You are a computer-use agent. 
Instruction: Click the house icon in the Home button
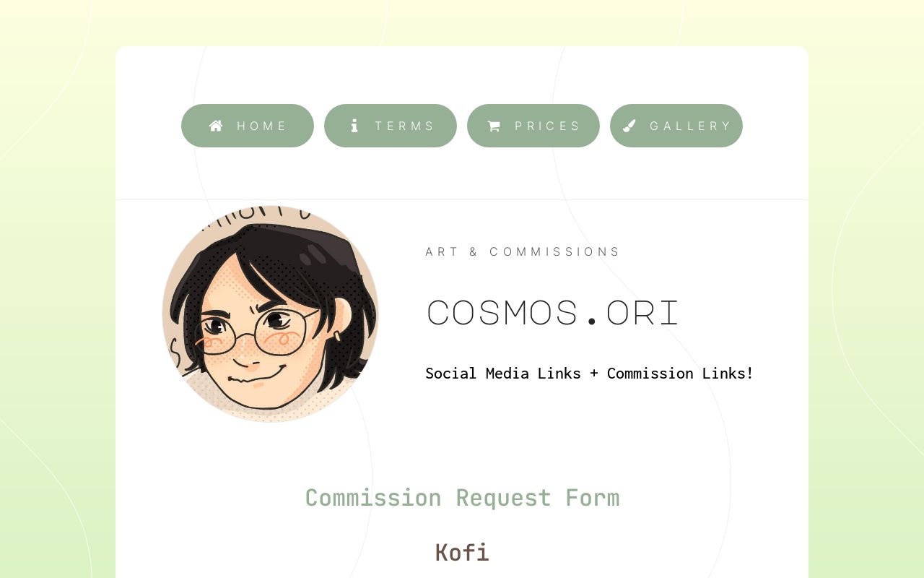click(216, 126)
